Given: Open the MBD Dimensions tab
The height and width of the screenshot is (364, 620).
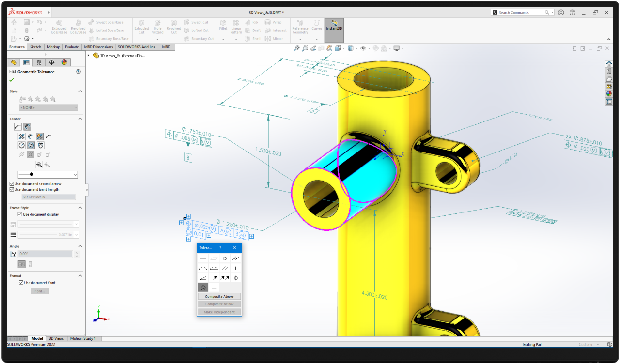Looking at the screenshot, I should click(98, 47).
